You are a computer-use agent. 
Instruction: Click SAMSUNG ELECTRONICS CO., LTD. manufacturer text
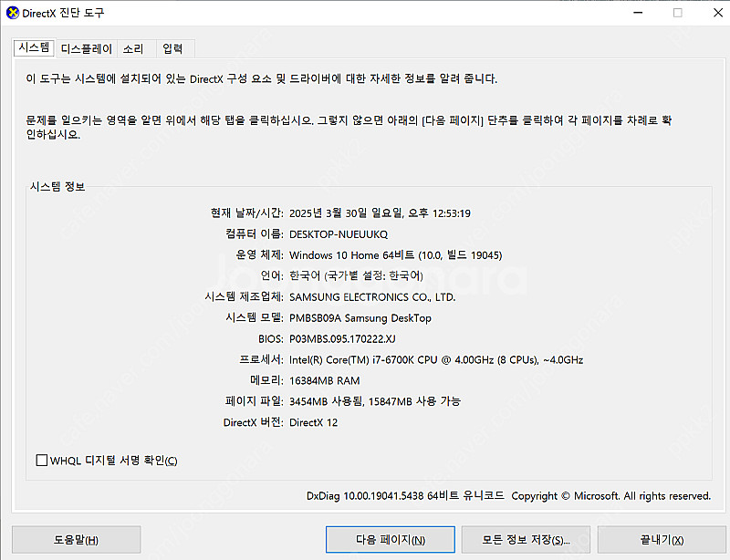[x=372, y=297]
